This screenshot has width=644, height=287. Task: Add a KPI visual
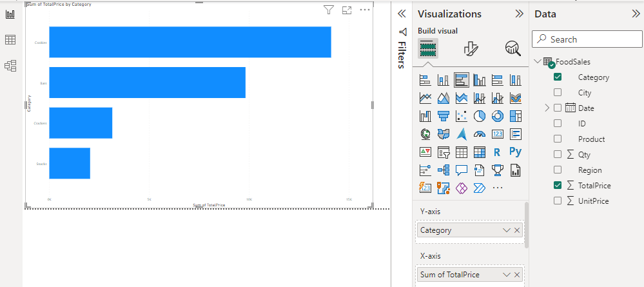[x=425, y=152]
